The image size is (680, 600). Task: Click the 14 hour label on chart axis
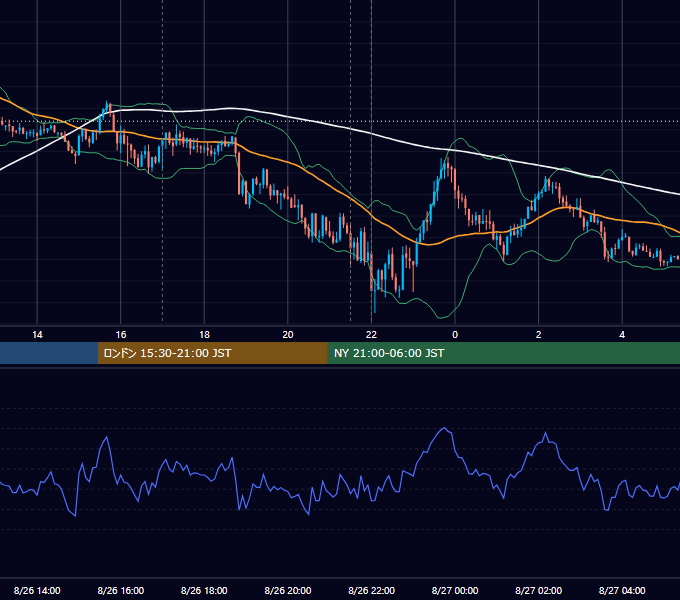(37, 335)
